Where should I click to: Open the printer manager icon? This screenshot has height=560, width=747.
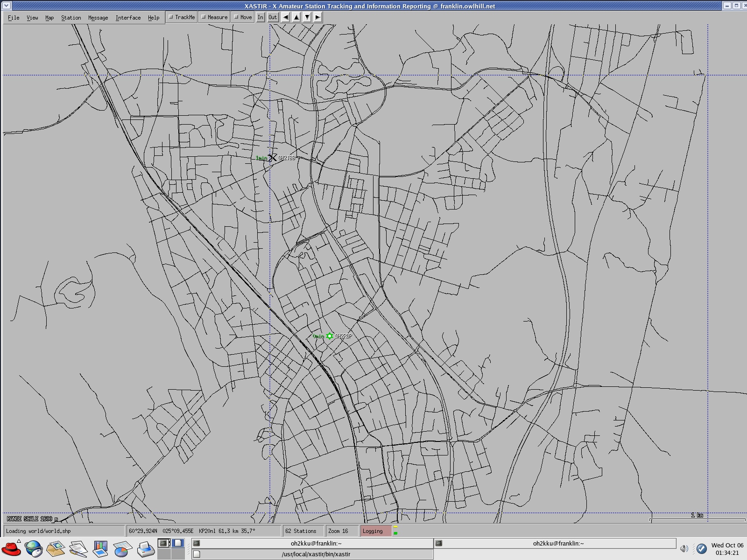point(146,548)
